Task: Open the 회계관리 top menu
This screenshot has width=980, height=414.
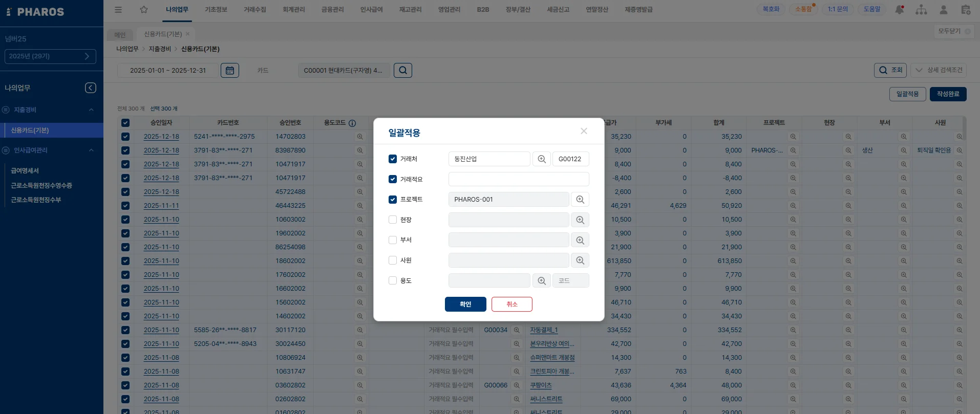Action: pos(293,10)
